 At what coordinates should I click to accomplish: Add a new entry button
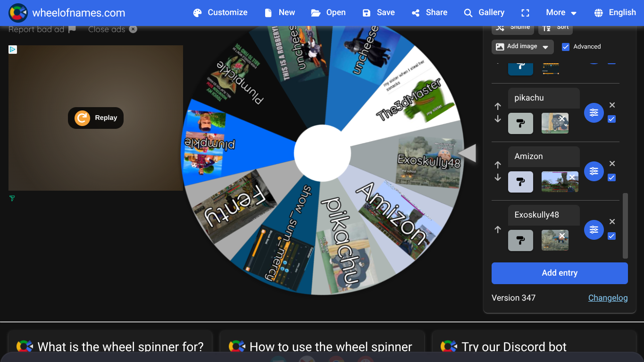pos(560,273)
